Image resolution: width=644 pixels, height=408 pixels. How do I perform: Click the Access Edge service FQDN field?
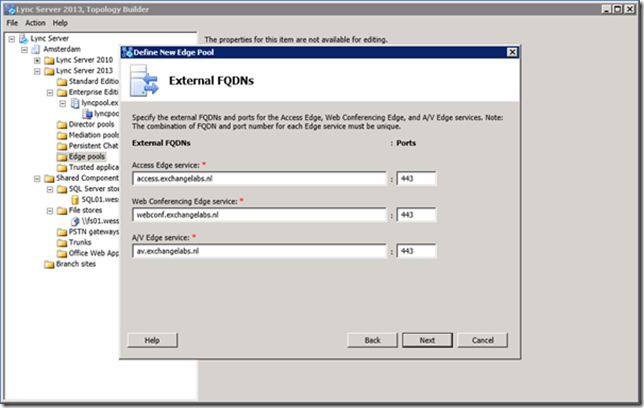[x=259, y=180]
